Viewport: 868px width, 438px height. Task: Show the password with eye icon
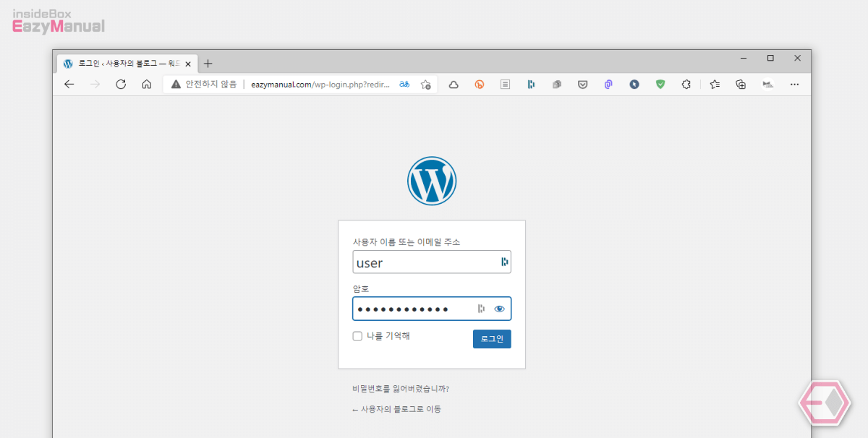click(499, 309)
